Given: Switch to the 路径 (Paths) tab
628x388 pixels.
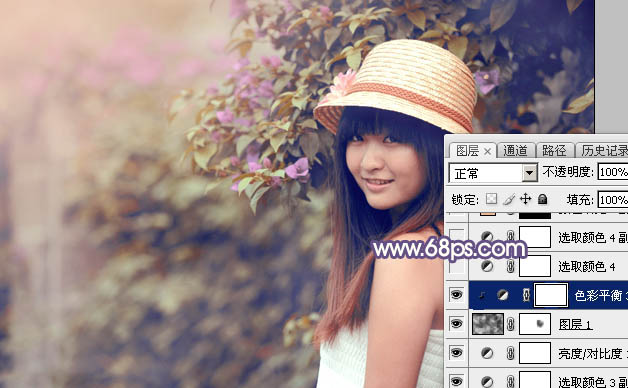Looking at the screenshot, I should (554, 151).
